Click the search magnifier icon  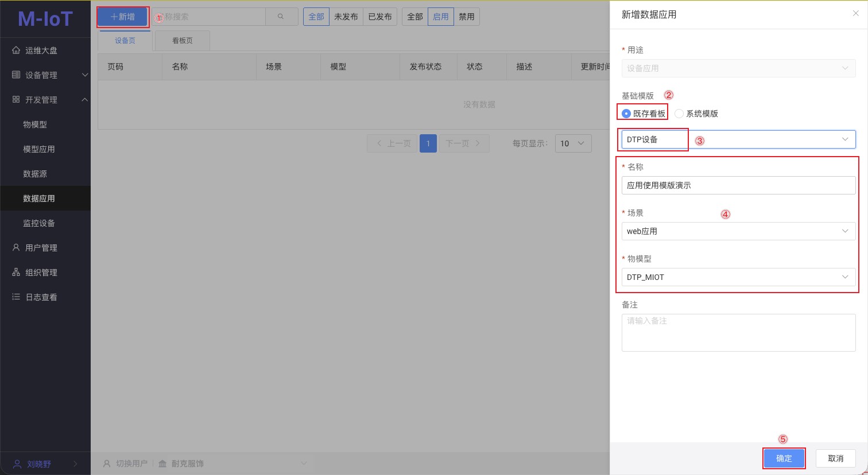coord(281,17)
